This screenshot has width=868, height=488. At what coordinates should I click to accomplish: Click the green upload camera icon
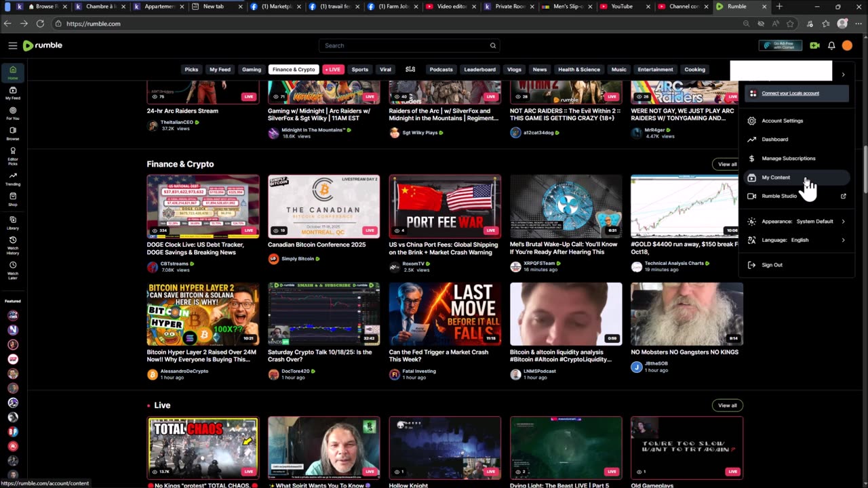814,45
